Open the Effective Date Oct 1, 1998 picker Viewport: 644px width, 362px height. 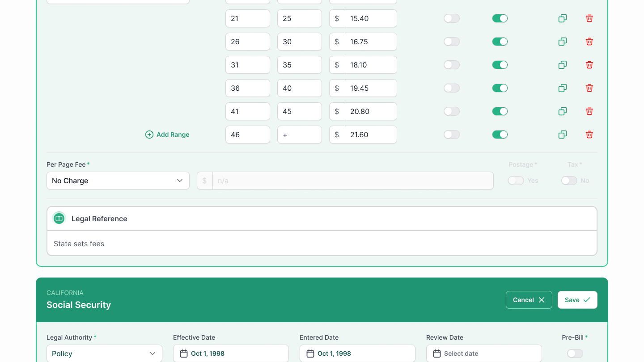coord(231,354)
